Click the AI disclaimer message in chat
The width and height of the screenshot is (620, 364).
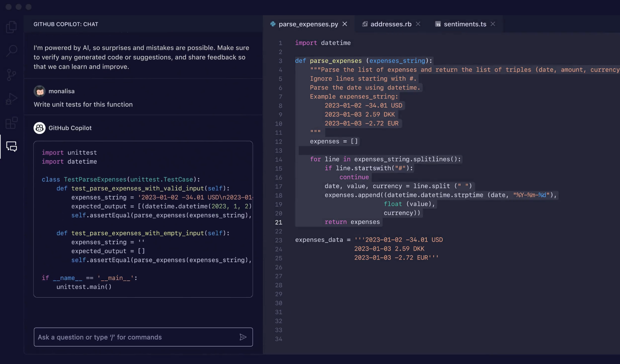[141, 57]
